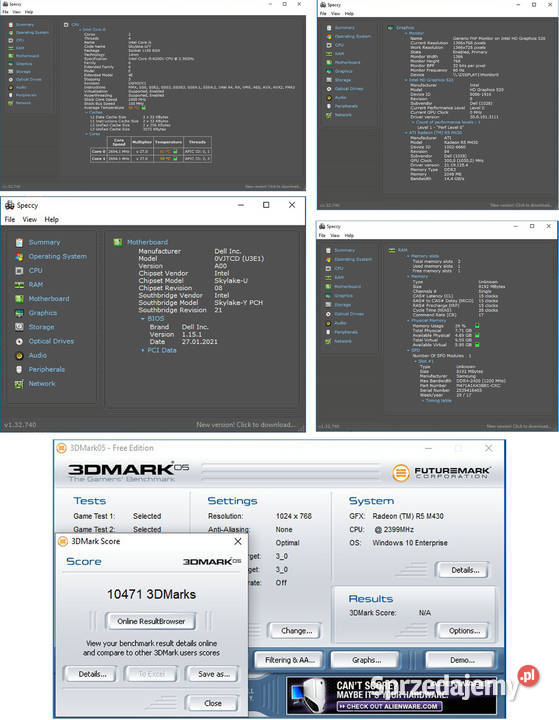This screenshot has width=559, height=720.
Task: Open Graphics in the Motherboard Speccy window sidebar
Action: (x=43, y=313)
